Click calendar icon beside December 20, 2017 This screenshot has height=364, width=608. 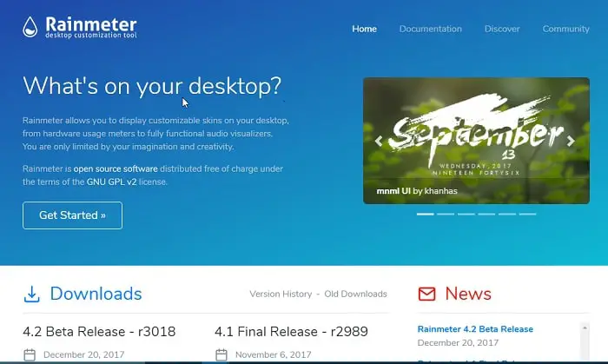[x=30, y=354]
